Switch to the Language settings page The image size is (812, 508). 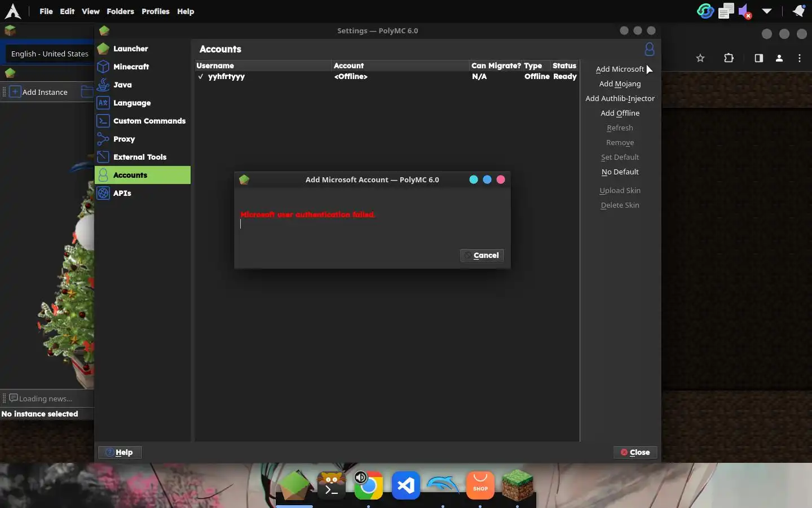(x=143, y=103)
